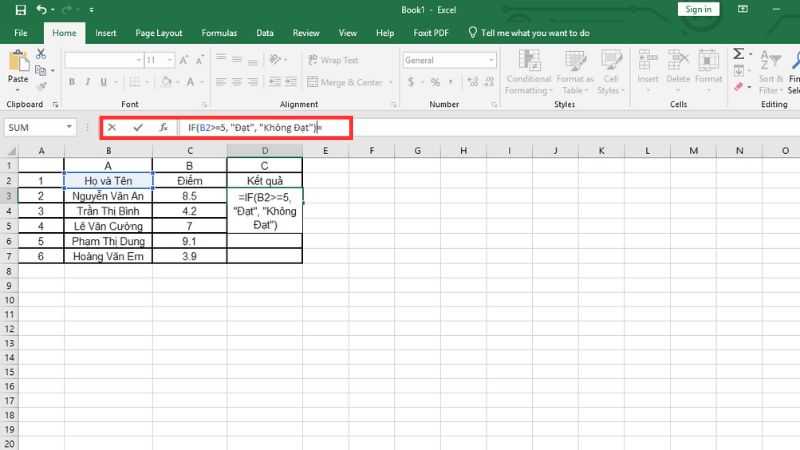
Task: Click the Undo arrow icon
Action: pos(41,9)
